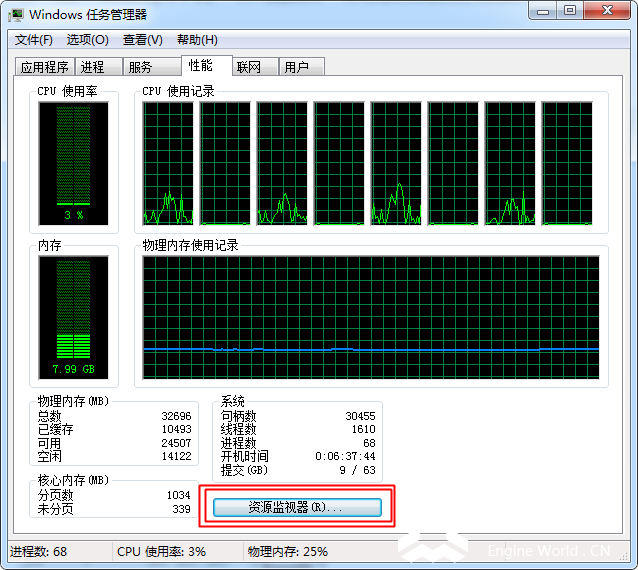Image resolution: width=638 pixels, height=570 pixels.
Task: Click the 未分页 value 339
Action: (x=181, y=509)
